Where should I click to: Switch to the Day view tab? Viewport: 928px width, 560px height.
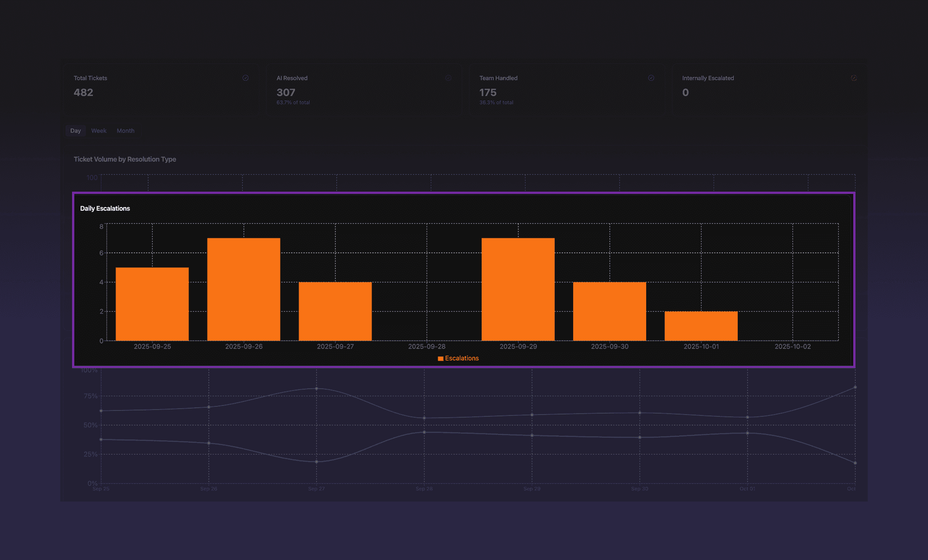point(75,131)
